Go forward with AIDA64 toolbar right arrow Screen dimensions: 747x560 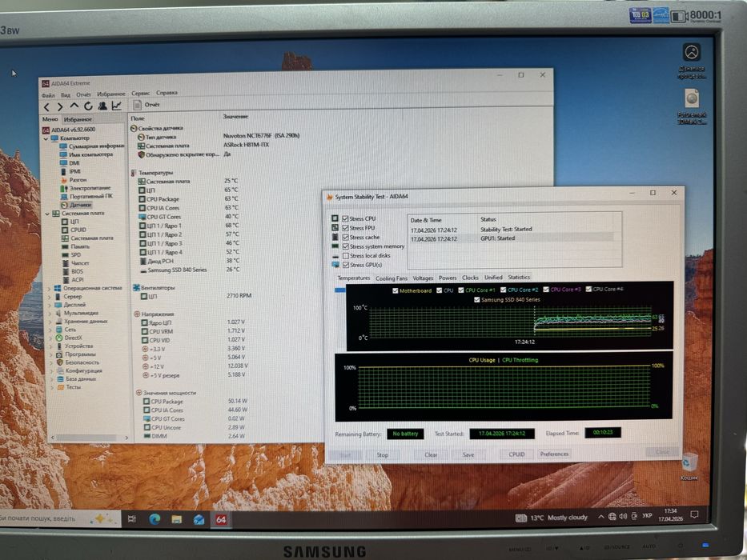60,106
